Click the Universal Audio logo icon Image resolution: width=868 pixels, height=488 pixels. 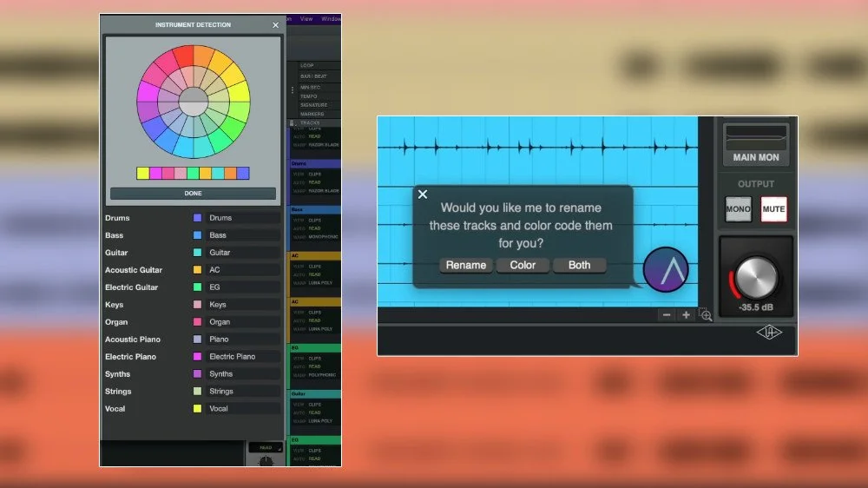[769, 333]
